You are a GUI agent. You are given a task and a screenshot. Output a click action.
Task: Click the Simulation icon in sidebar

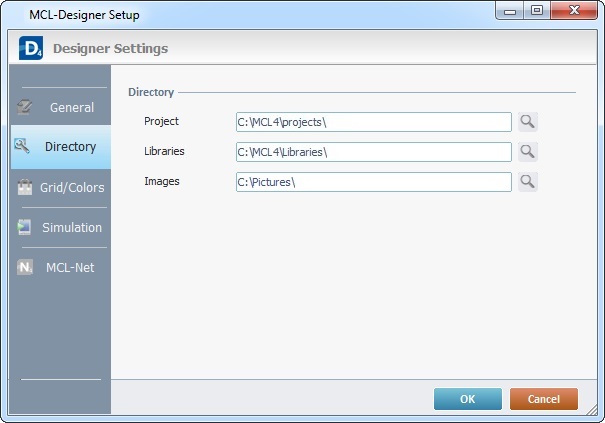24,227
